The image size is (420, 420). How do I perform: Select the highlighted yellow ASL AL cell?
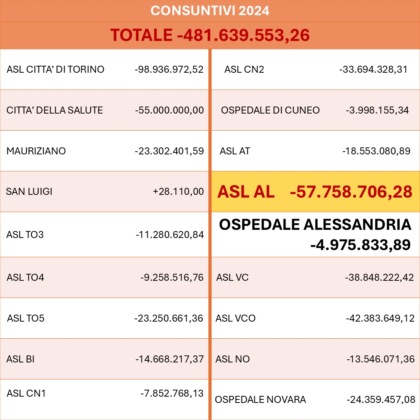pos(316,192)
